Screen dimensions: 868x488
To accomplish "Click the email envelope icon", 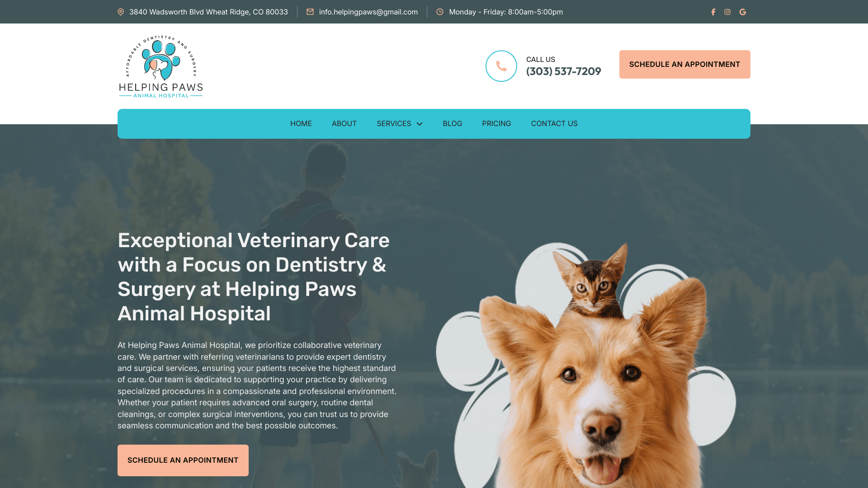I will 310,12.
